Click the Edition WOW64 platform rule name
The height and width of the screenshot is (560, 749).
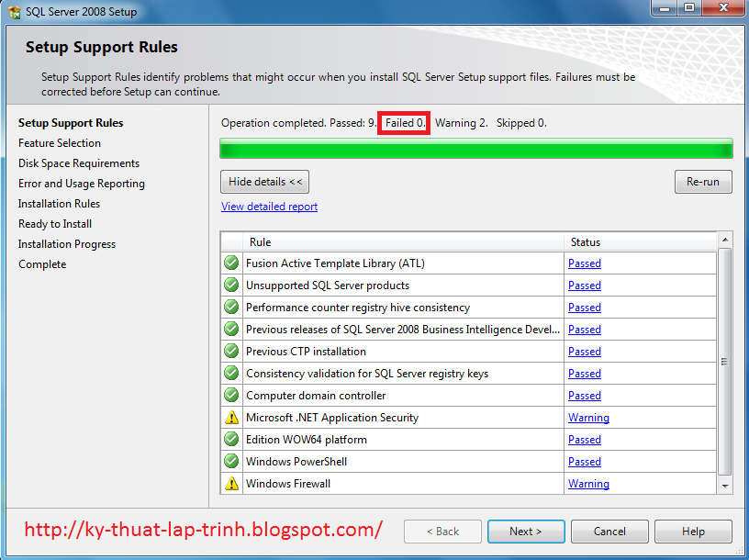tap(307, 440)
